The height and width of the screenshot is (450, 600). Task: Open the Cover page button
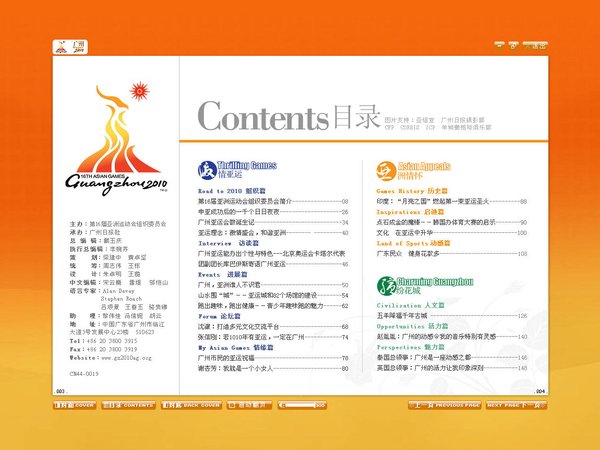74,405
